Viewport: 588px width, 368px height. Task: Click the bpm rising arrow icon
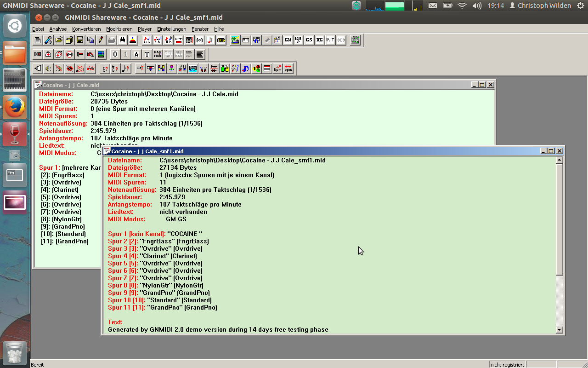pyautogui.click(x=277, y=68)
